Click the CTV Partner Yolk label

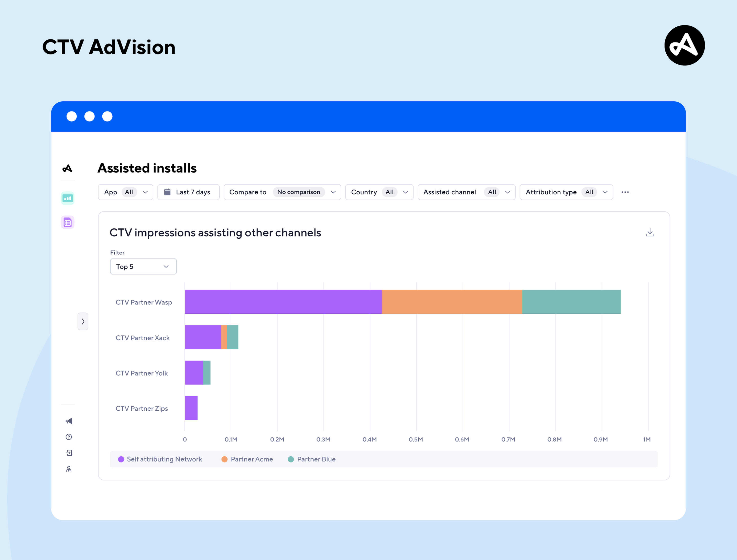[142, 373]
